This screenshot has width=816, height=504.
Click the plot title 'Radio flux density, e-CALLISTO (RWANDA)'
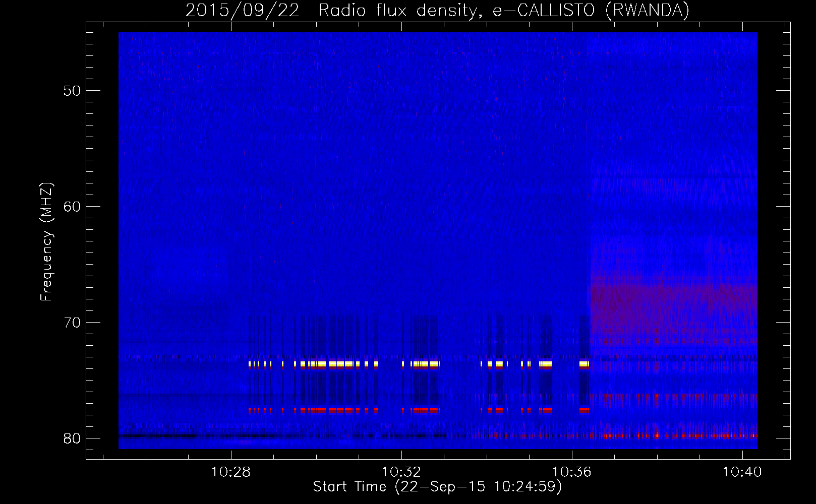tap(504, 10)
